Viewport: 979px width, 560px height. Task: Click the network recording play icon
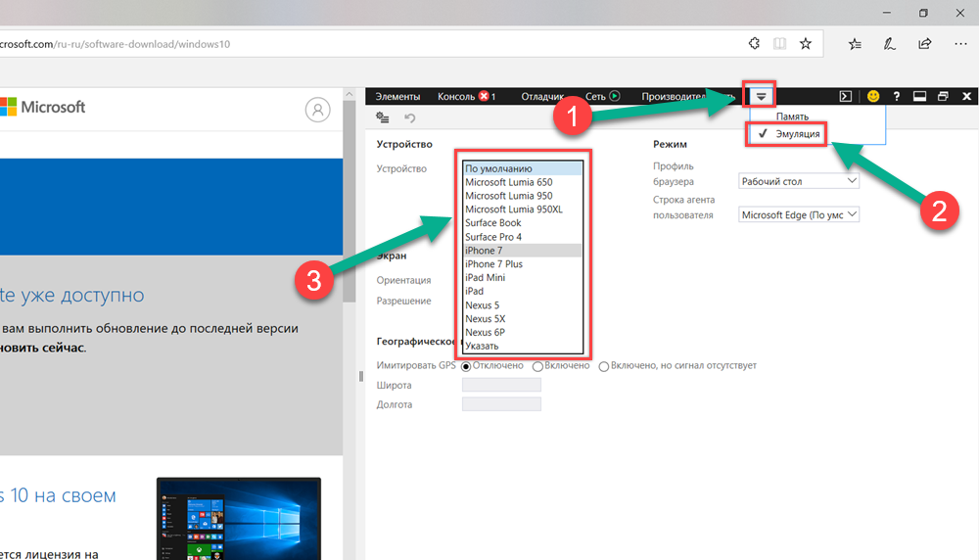tap(615, 96)
